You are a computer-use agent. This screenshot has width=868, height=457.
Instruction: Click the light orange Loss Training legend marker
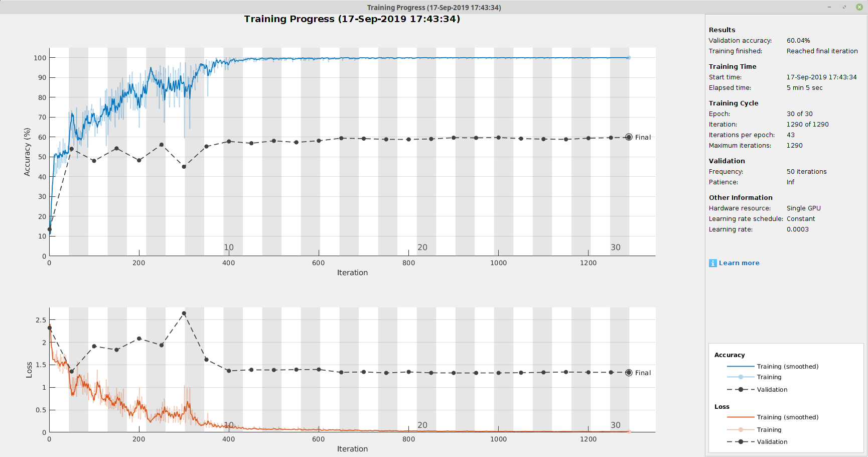(x=741, y=430)
